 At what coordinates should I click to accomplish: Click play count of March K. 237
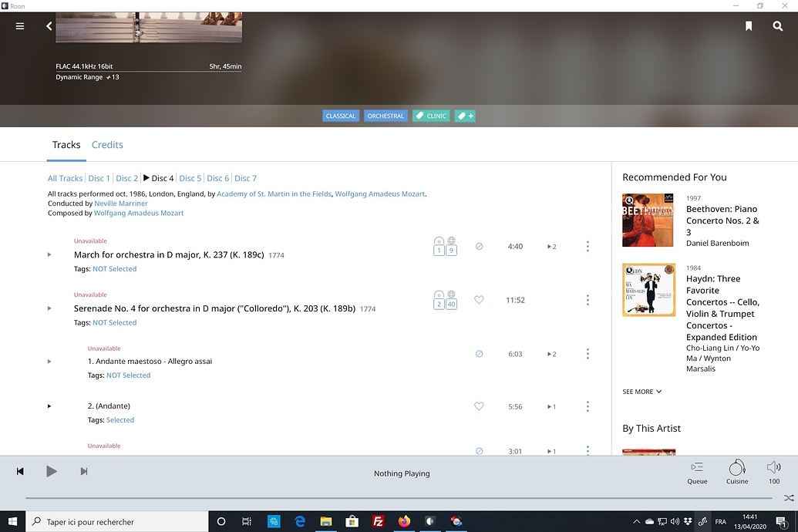pyautogui.click(x=552, y=247)
